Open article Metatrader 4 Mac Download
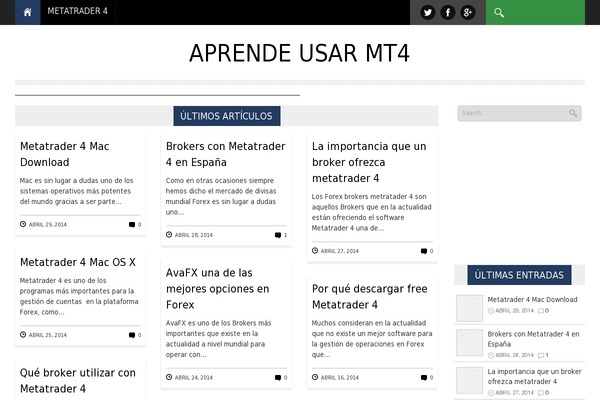This screenshot has height=400, width=600. [x=65, y=154]
